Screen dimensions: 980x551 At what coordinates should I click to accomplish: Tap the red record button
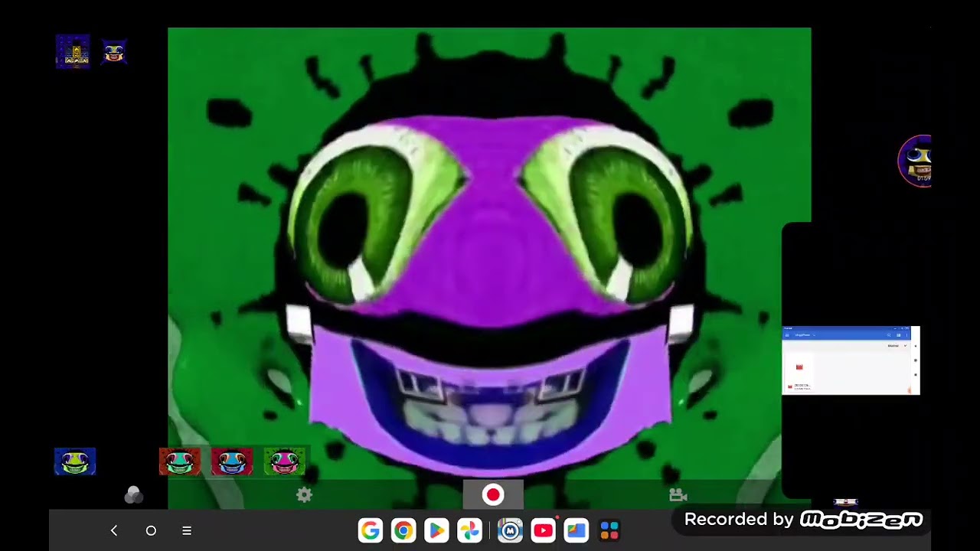coord(493,495)
